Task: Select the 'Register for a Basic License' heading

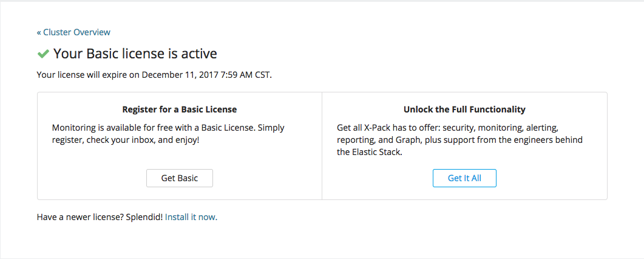Action: pyautogui.click(x=180, y=109)
